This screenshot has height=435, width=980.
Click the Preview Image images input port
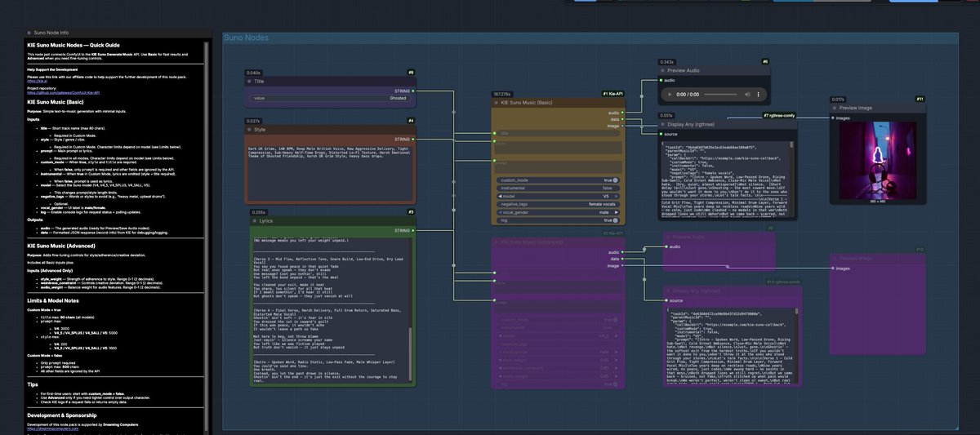click(833, 118)
